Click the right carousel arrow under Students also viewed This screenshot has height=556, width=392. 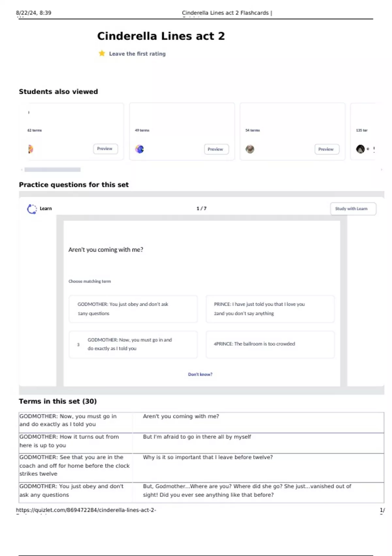(382, 169)
